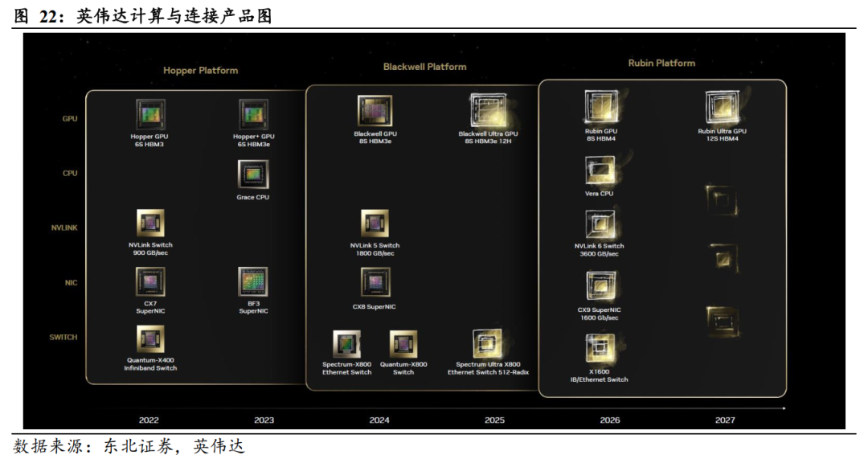Viewport: 868px width, 455px height.
Task: Click the Hopper GPU 6S HBM3 chip icon
Action: (x=150, y=114)
